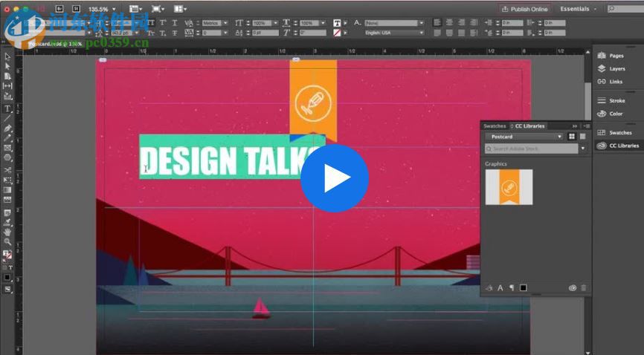Select the Postcard.indd document tab
644x355 pixels.
click(x=56, y=44)
